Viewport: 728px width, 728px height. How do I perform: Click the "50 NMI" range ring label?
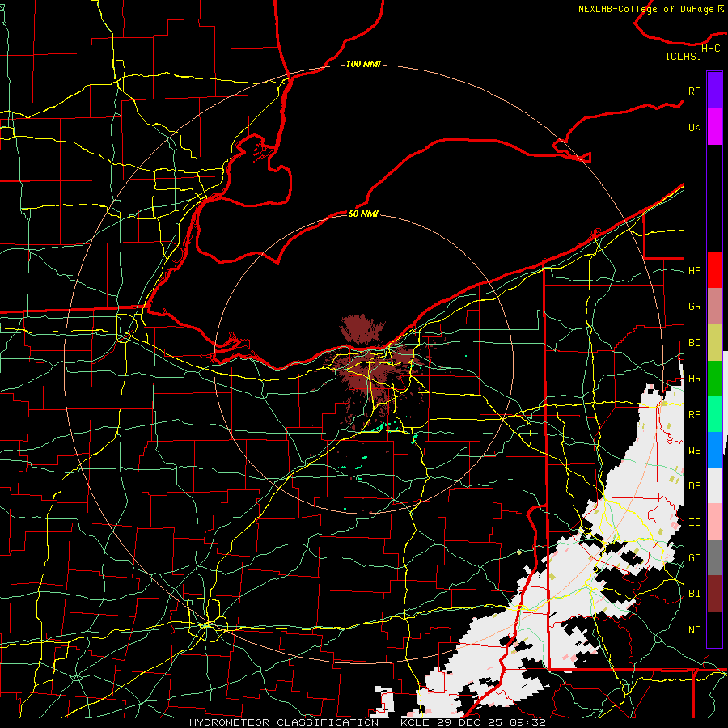[363, 214]
